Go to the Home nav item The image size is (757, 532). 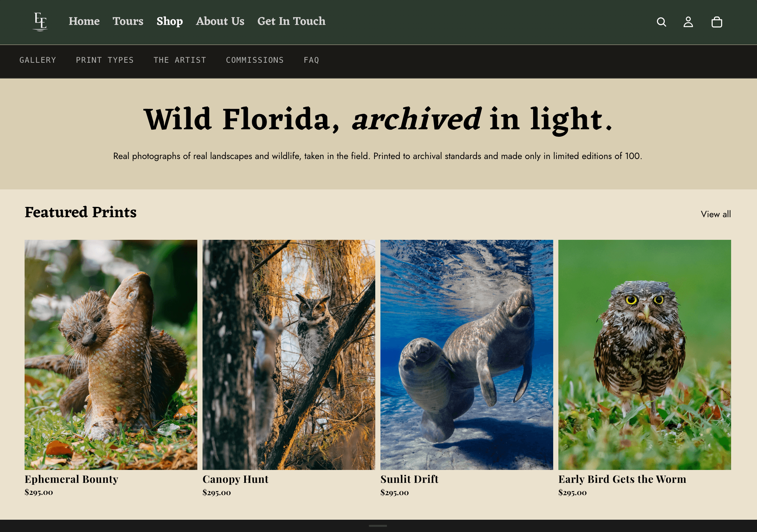[84, 21]
